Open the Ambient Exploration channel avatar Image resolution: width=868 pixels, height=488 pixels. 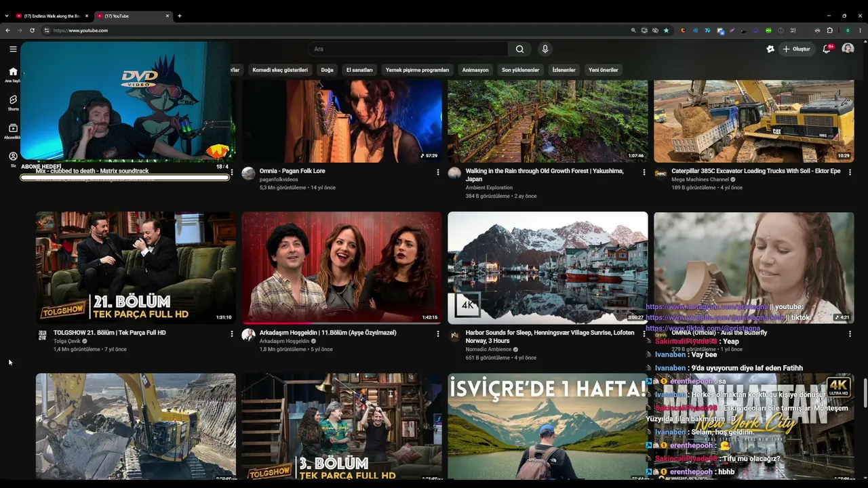pos(454,174)
